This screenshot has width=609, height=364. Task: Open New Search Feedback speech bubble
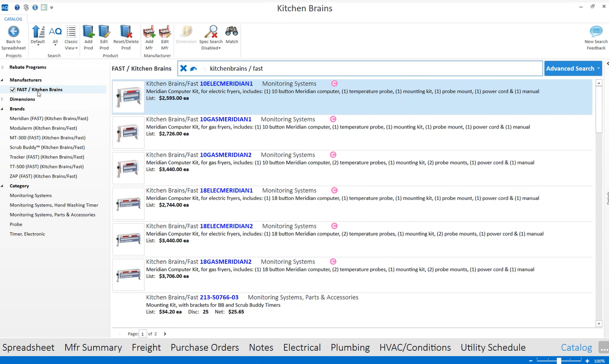coord(596,31)
